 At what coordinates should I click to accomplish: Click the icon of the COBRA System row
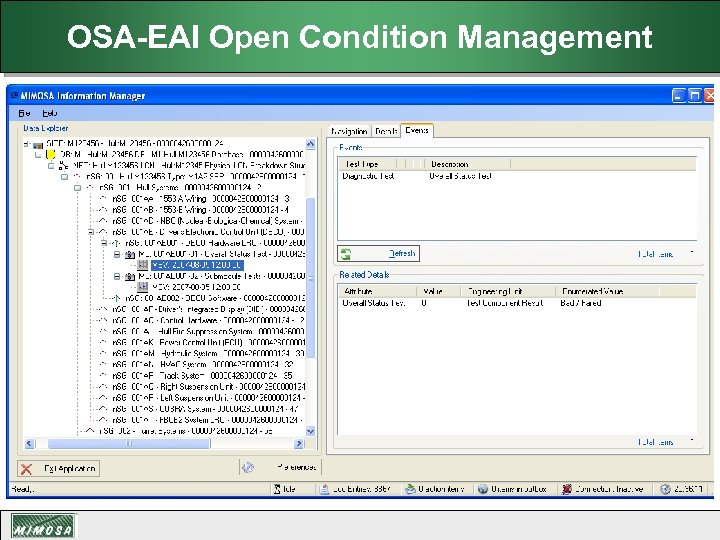coord(103,409)
